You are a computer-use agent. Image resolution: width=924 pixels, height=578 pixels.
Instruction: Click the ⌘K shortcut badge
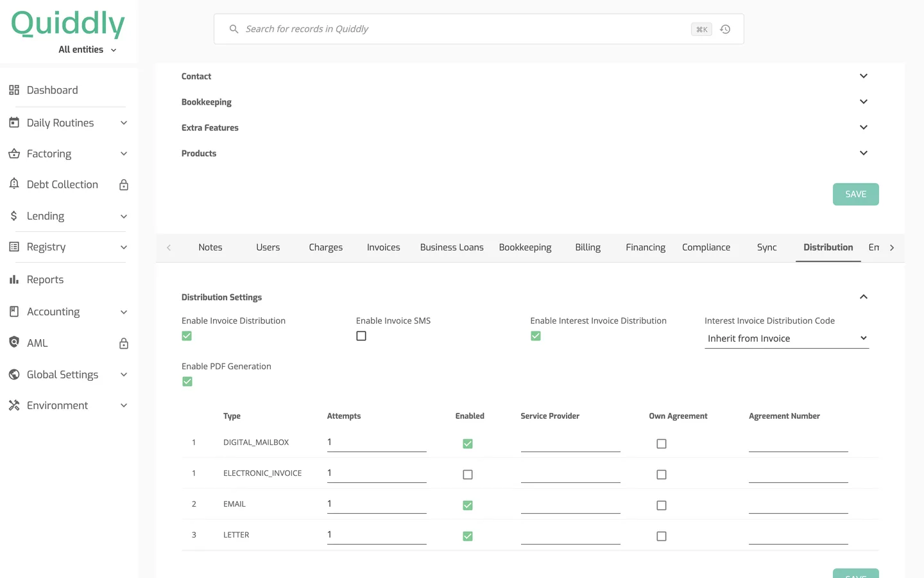(x=701, y=30)
